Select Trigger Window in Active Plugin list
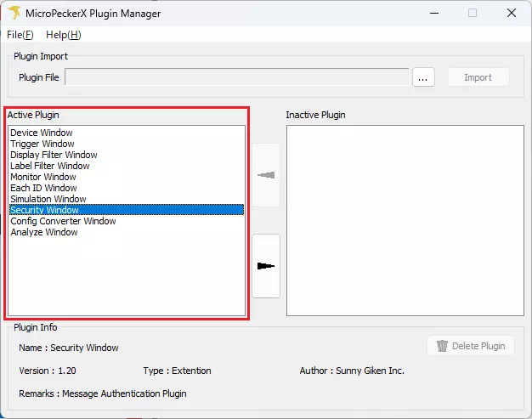Screen dimensions: 532x419 pos(127,144)
